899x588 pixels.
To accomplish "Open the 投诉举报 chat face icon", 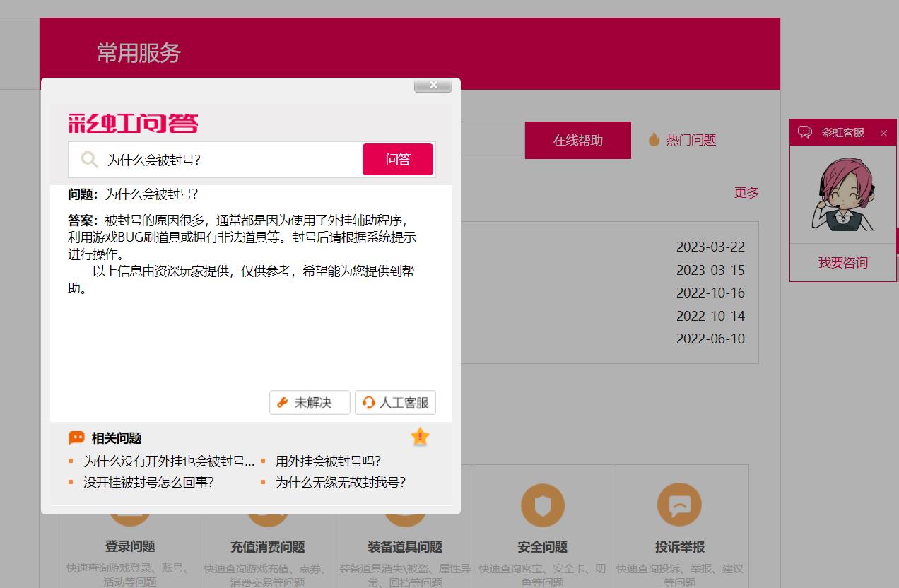I will tap(679, 505).
